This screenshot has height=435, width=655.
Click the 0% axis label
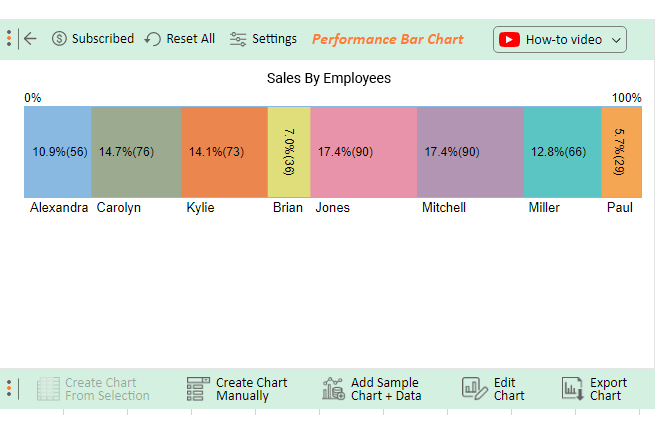[33, 98]
